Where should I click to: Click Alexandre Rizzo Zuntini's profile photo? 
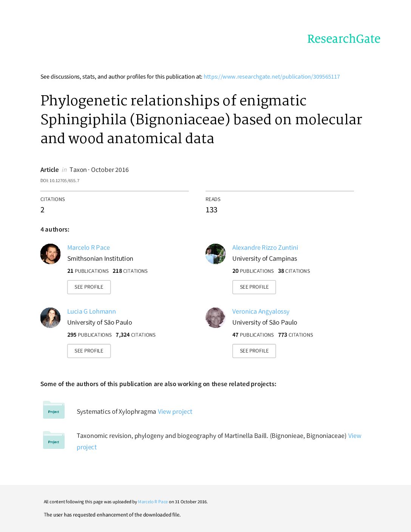pyautogui.click(x=215, y=254)
